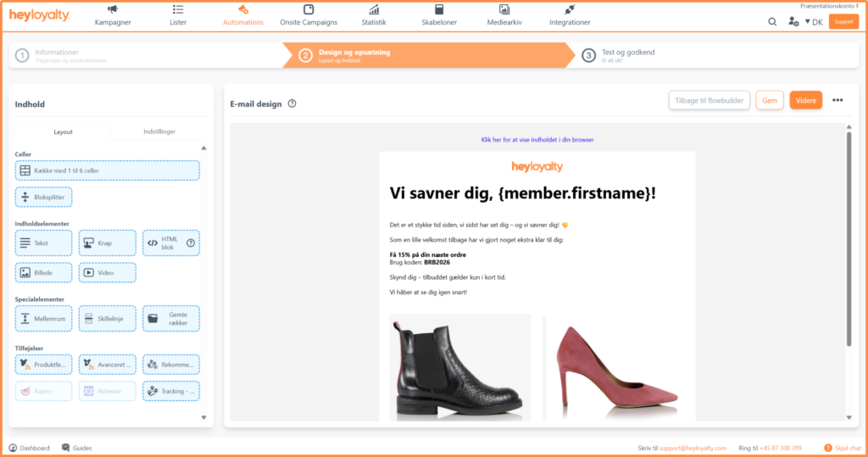
Task: Choose the Skillelinje divider element
Action: pyautogui.click(x=107, y=319)
